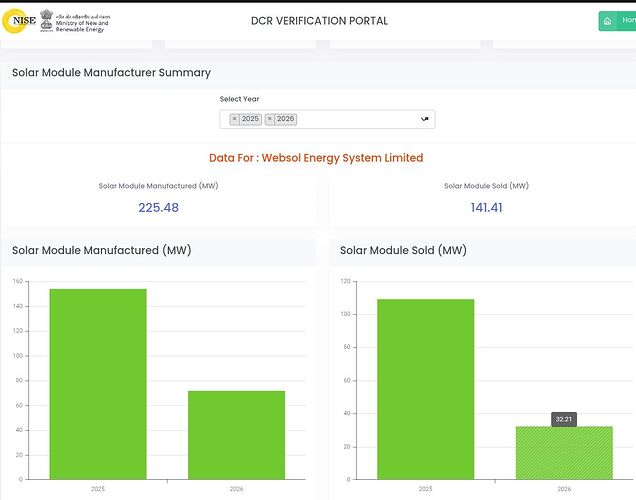Click the 2025 bar in Sold chart
Viewport: 636px width, 500px height.
[x=425, y=389]
